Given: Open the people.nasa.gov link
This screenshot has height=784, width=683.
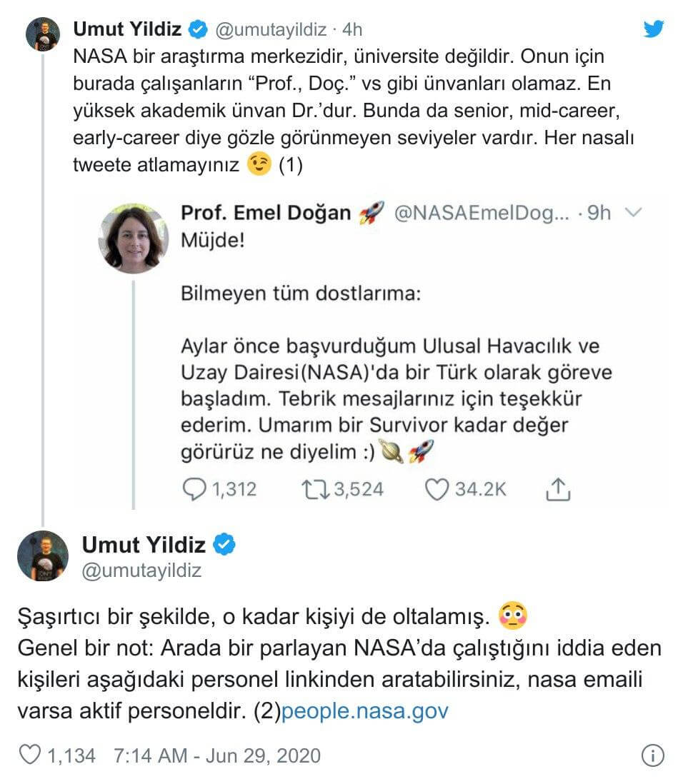Looking at the screenshot, I should pyautogui.click(x=365, y=711).
